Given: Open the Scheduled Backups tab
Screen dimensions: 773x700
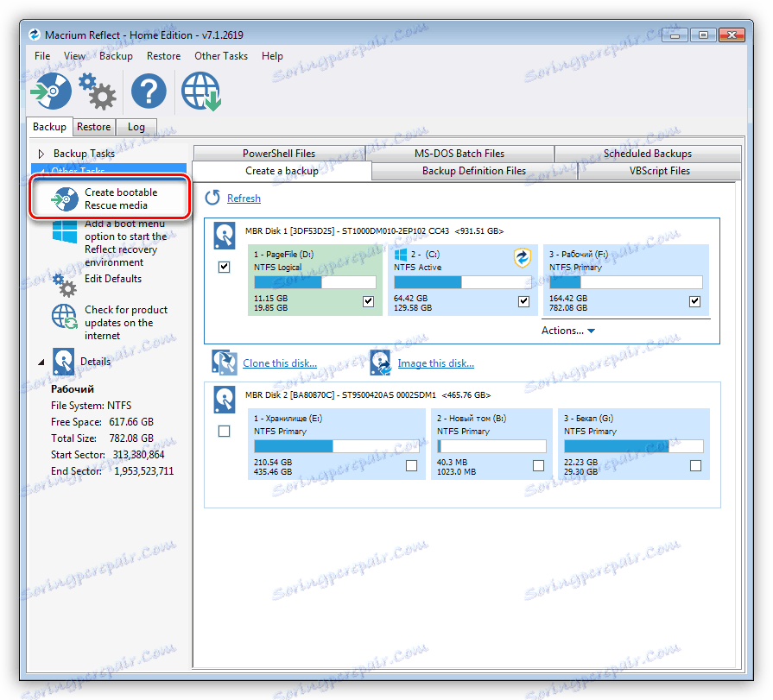Looking at the screenshot, I should pos(648,154).
